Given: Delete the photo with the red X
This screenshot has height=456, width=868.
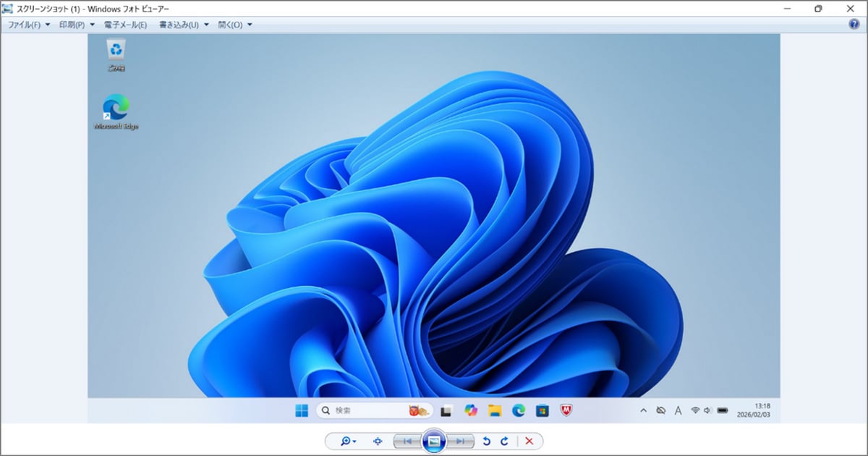Looking at the screenshot, I should tap(529, 442).
